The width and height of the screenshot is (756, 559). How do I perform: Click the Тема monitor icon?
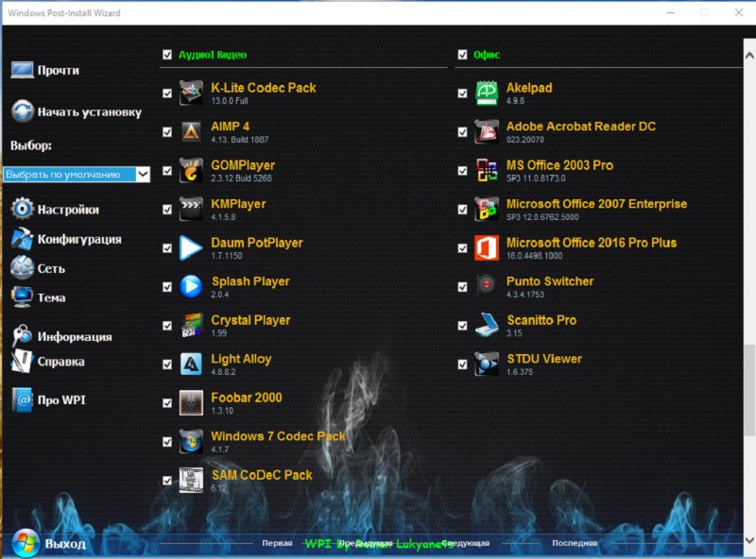22,296
